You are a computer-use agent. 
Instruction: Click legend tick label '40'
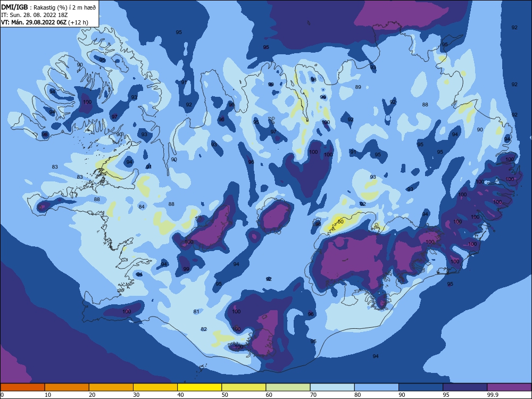click(180, 395)
